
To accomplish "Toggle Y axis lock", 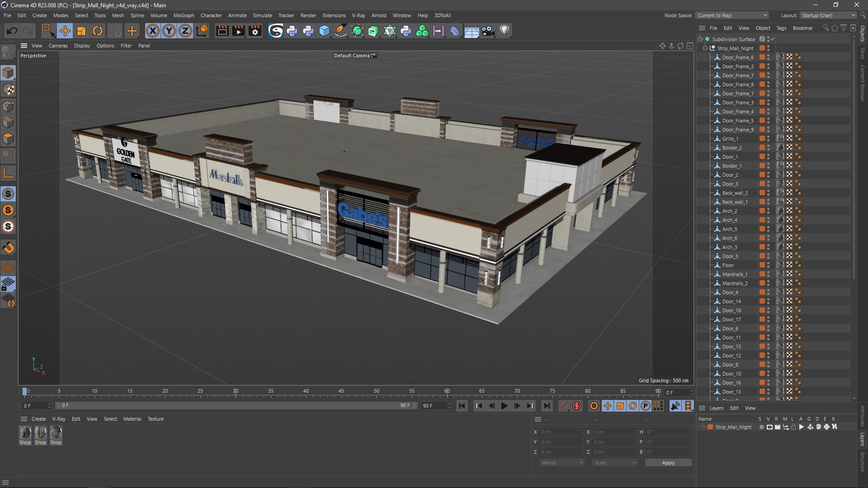I will pos(169,31).
